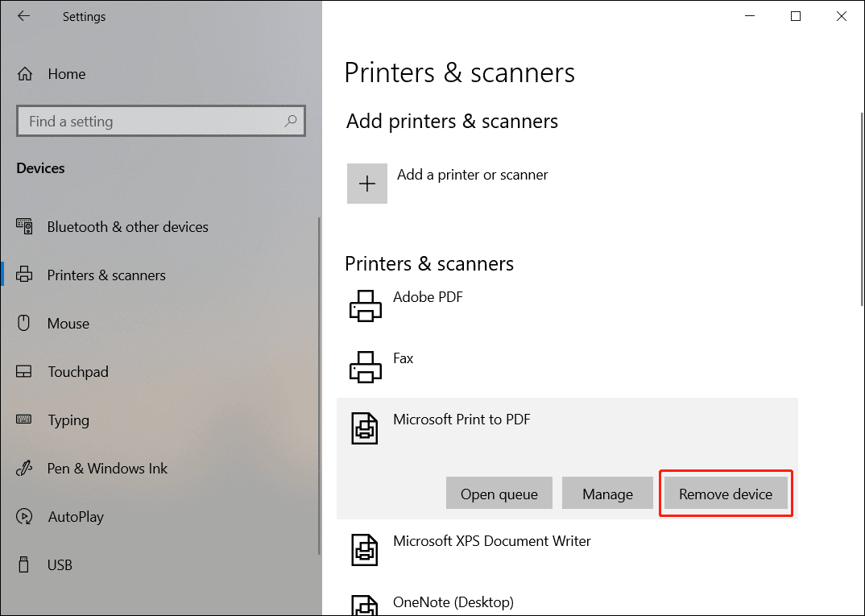
Task: Click the search magnifier icon
Action: coord(291,121)
